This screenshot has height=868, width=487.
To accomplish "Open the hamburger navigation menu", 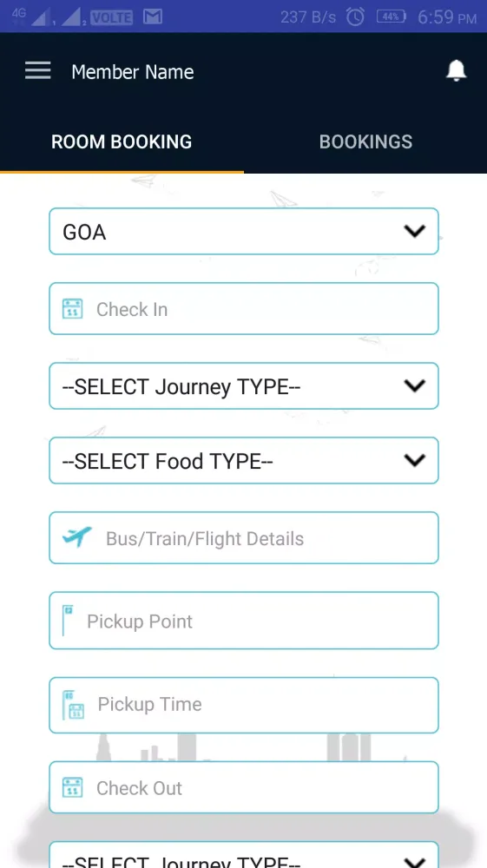I will pos(37,71).
